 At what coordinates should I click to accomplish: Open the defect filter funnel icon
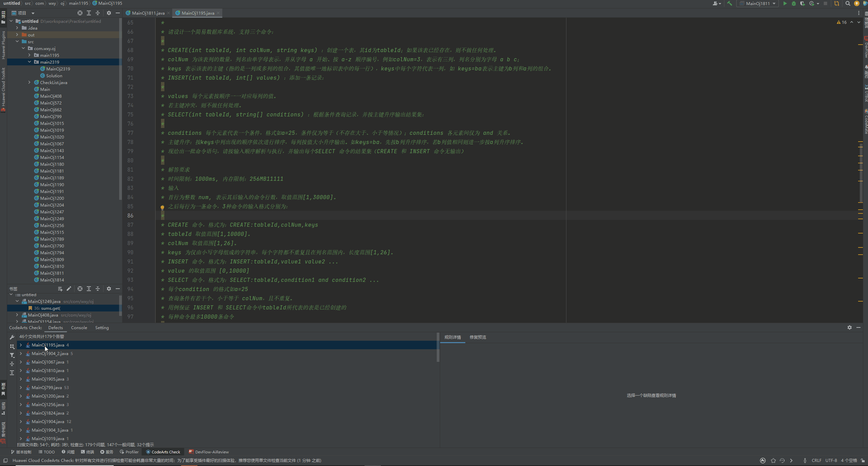[12, 355]
